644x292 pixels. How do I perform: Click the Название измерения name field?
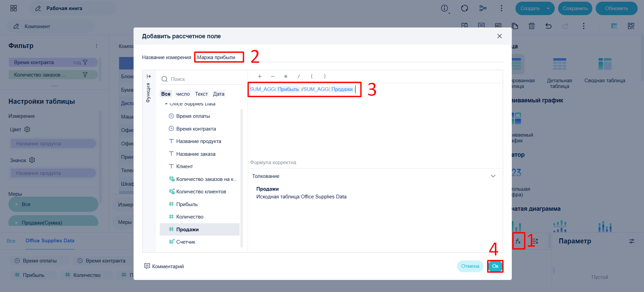219,57
